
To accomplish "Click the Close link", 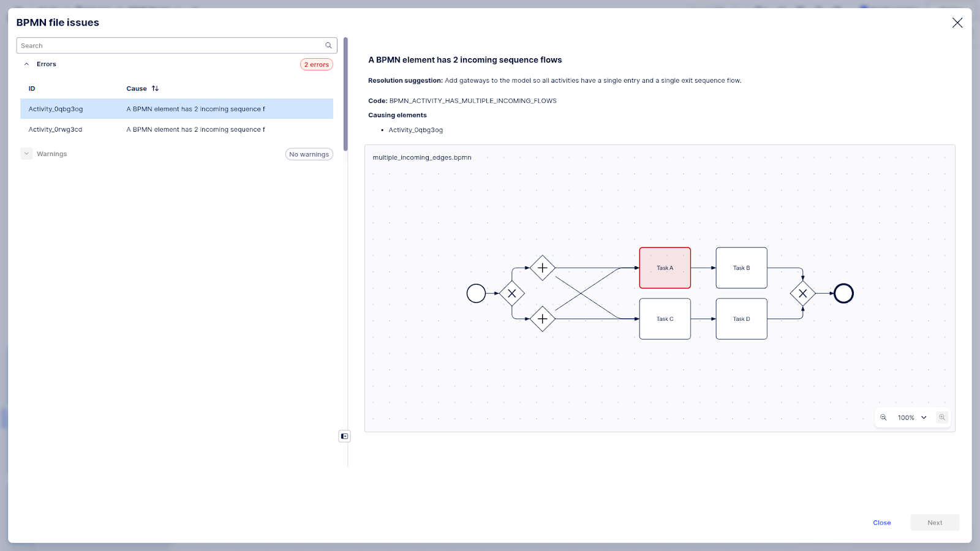I will coord(881,523).
